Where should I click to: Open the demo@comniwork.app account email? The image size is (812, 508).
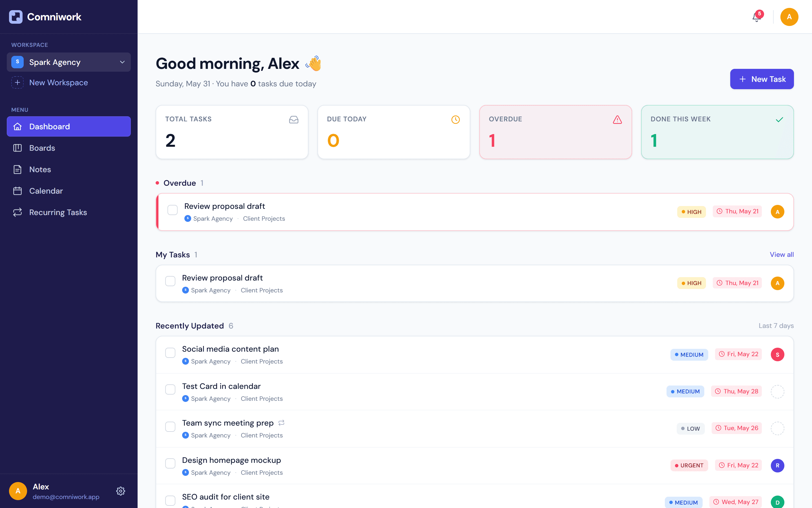click(66, 497)
